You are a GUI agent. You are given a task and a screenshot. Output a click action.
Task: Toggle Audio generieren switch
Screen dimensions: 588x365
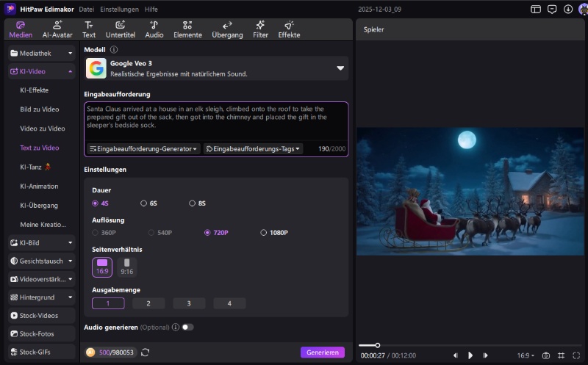(187, 327)
